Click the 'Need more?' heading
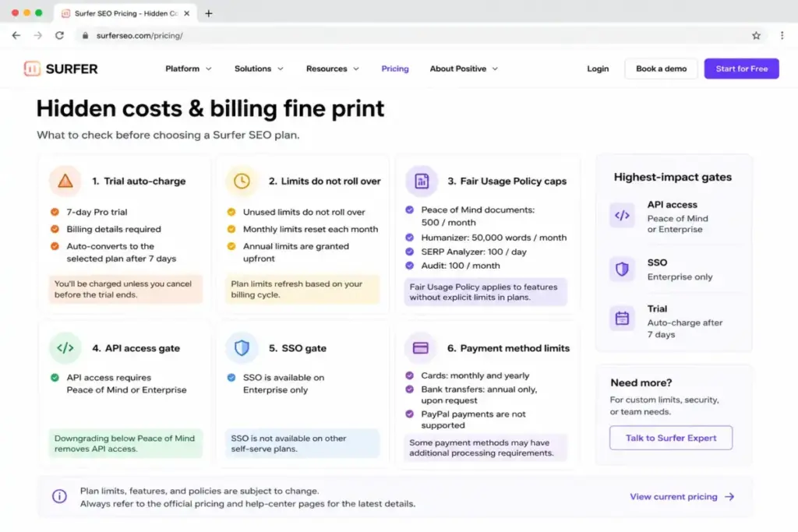This screenshot has height=532, width=798. pos(641,382)
